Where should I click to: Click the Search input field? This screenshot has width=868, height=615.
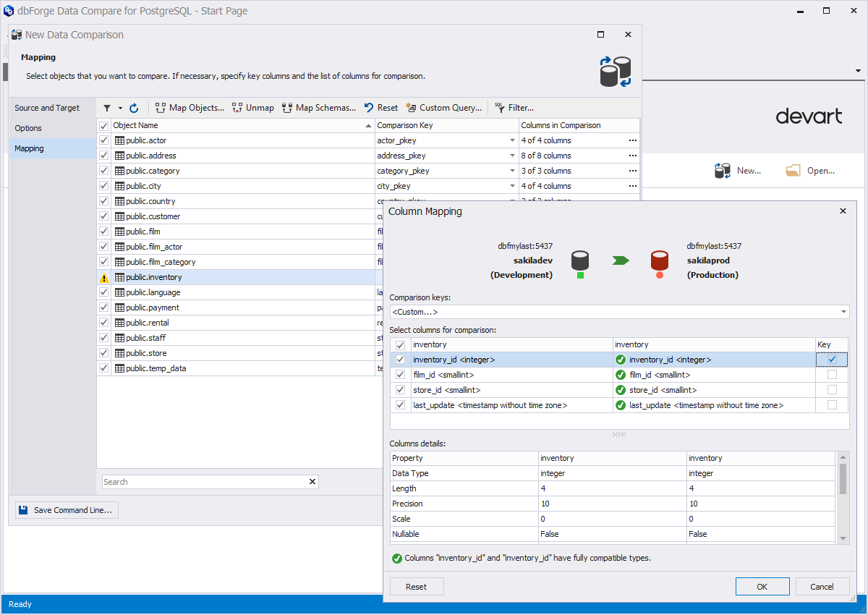(204, 482)
